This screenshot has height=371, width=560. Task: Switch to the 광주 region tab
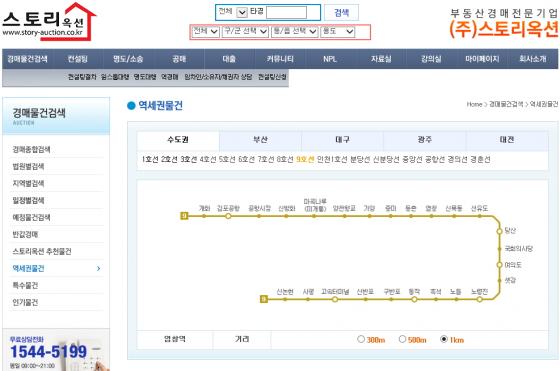[425, 140]
